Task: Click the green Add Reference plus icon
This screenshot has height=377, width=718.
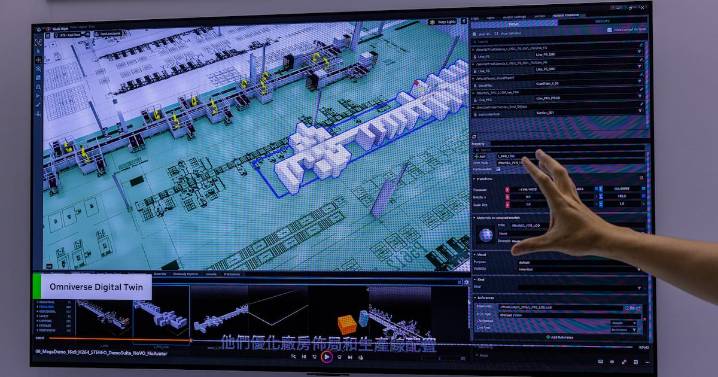Action: point(548,337)
